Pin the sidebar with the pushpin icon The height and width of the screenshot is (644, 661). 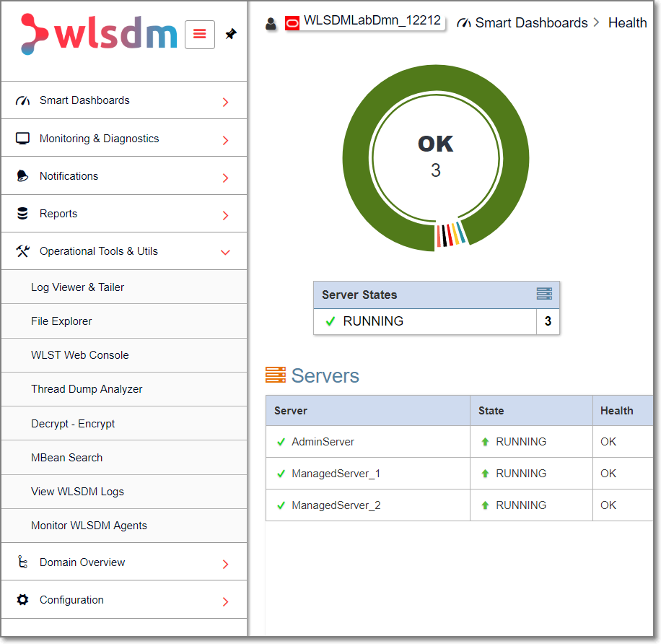coord(231,34)
